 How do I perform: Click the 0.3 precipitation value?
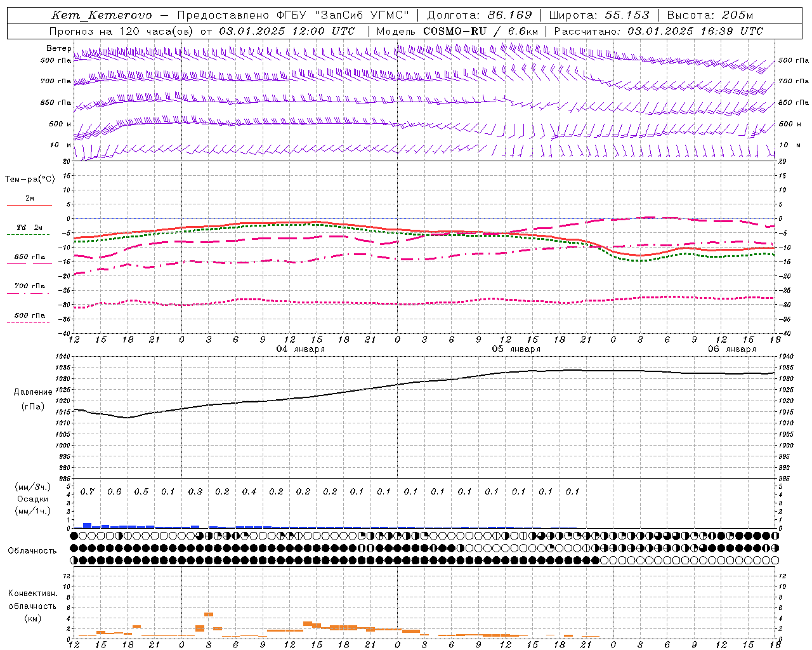[195, 492]
